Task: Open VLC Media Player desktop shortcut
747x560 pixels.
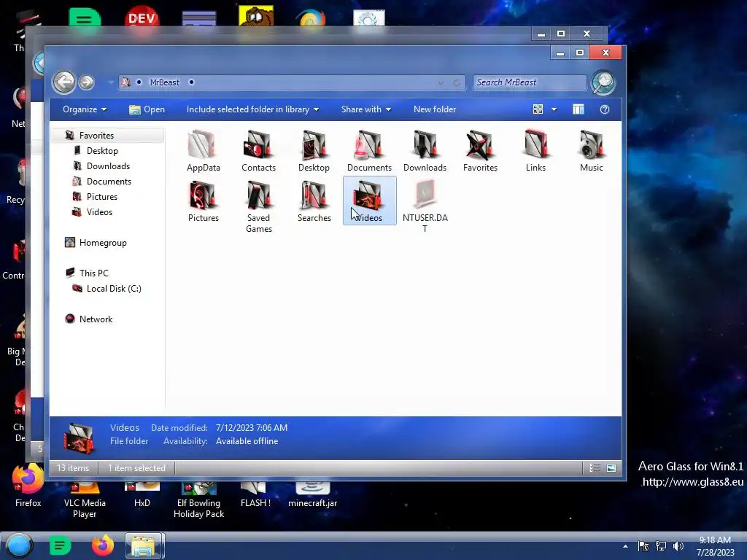Action: click(x=85, y=500)
